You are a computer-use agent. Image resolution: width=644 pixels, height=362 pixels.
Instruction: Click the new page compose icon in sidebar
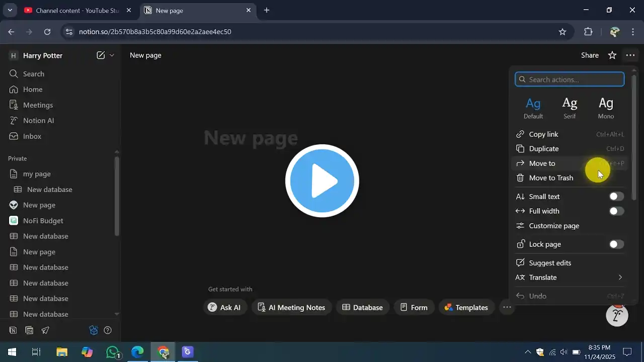[101, 55]
